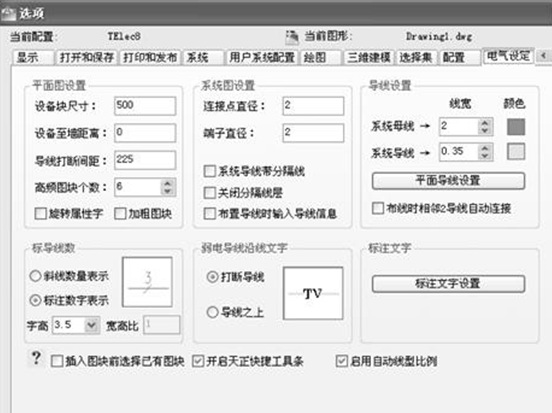Image resolution: width=552 pixels, height=413 pixels.
Task: Click the 设备块尺寸 input field
Action: point(145,106)
